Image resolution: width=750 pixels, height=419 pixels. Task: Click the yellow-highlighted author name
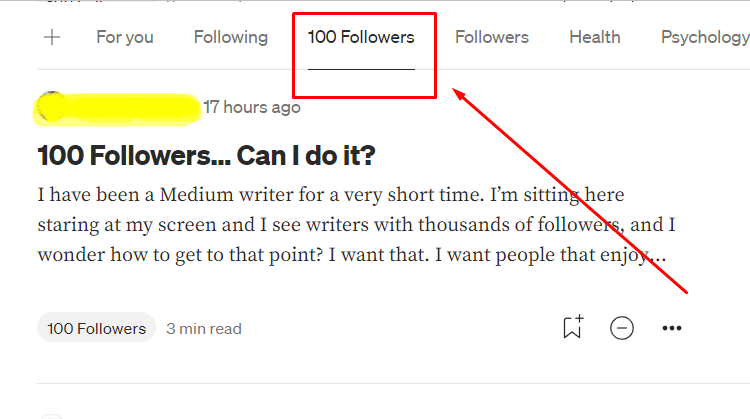click(x=132, y=109)
